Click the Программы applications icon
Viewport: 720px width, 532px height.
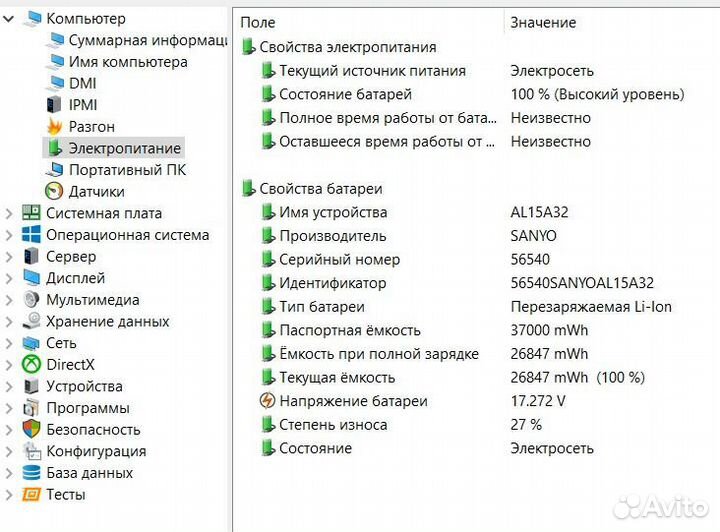click(x=31, y=408)
